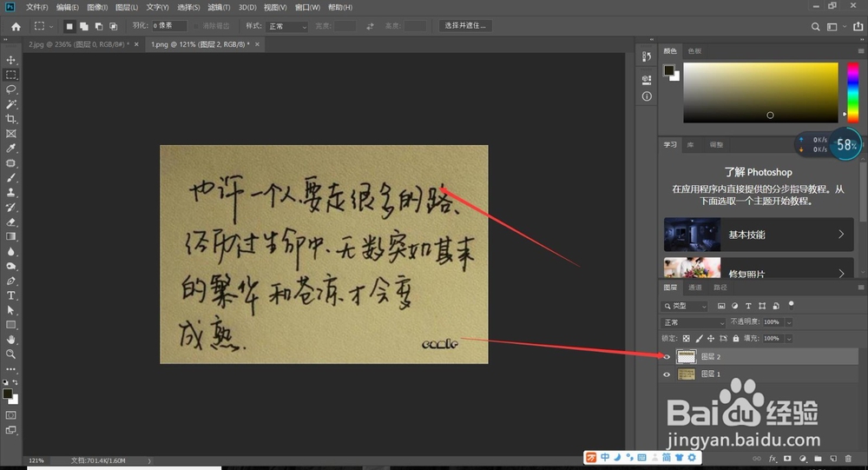
Task: Switch to 2.jpg document tab
Action: pyautogui.click(x=79, y=44)
